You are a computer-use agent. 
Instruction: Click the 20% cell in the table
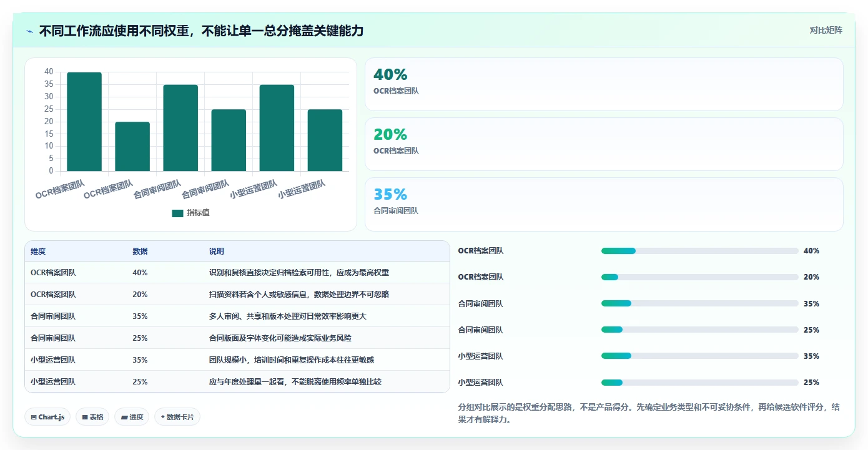coord(140,295)
